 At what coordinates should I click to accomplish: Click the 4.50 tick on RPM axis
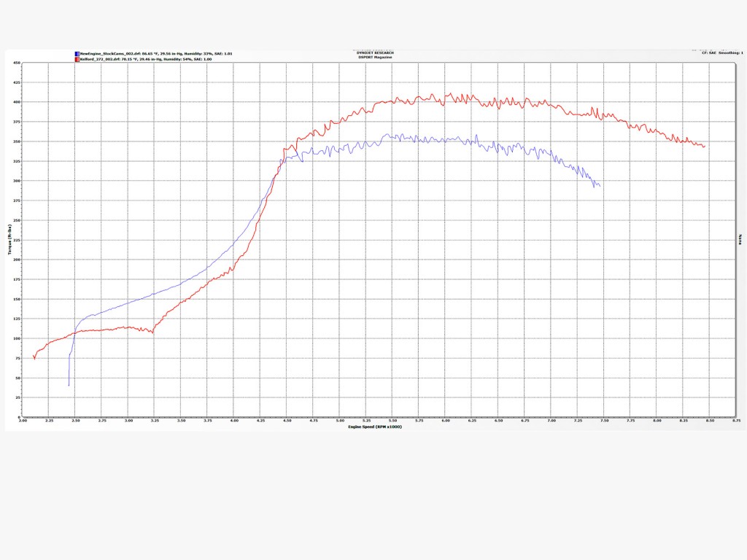[x=287, y=421]
